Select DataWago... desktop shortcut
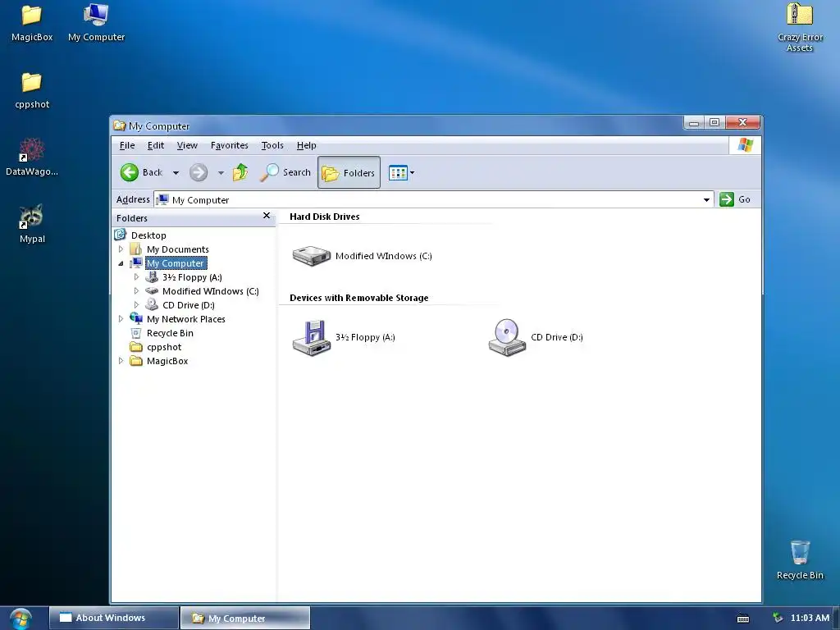 click(32, 157)
